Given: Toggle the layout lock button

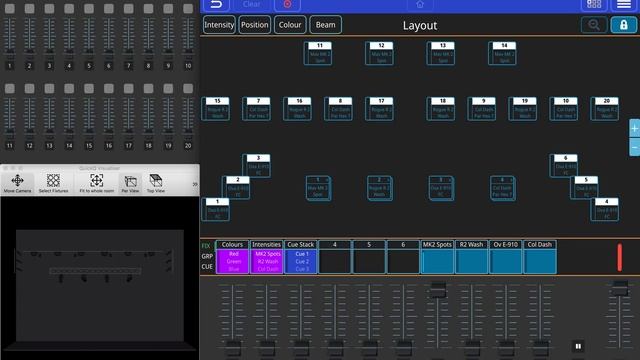Looking at the screenshot, I should point(623,25).
